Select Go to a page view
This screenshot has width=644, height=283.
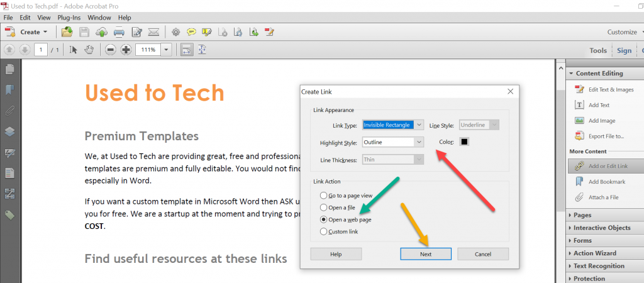point(346,196)
